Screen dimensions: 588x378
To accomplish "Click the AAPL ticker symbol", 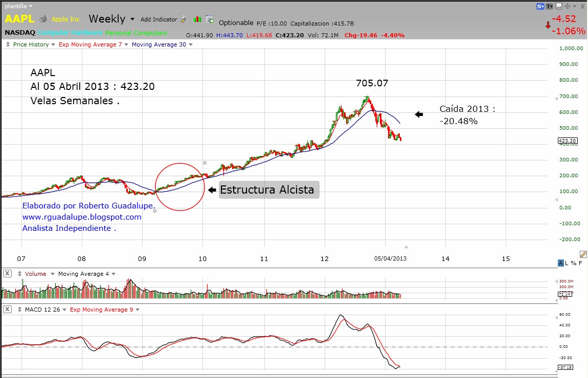I will tap(19, 18).
